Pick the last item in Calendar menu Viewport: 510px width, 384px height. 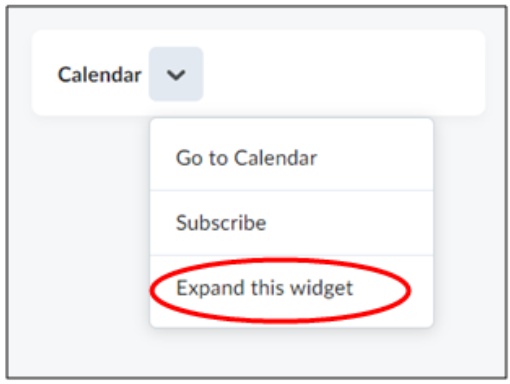click(291, 288)
